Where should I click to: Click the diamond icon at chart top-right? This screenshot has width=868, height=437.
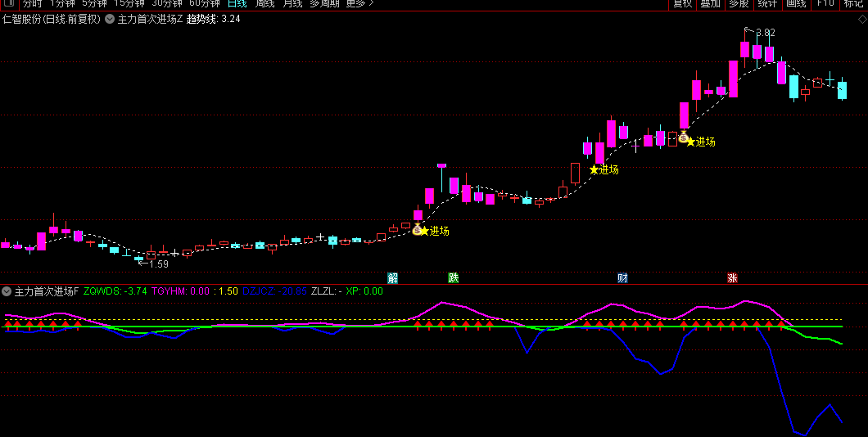pyautogui.click(x=862, y=20)
